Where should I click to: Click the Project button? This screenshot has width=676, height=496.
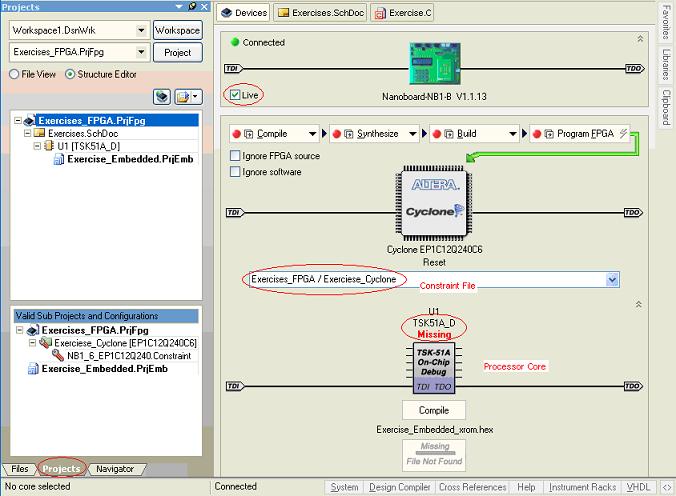click(178, 53)
